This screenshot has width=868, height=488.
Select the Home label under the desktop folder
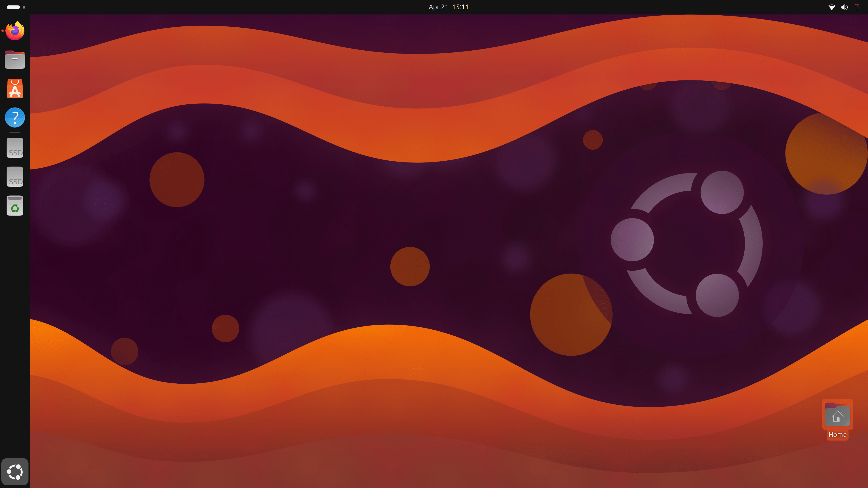click(837, 435)
